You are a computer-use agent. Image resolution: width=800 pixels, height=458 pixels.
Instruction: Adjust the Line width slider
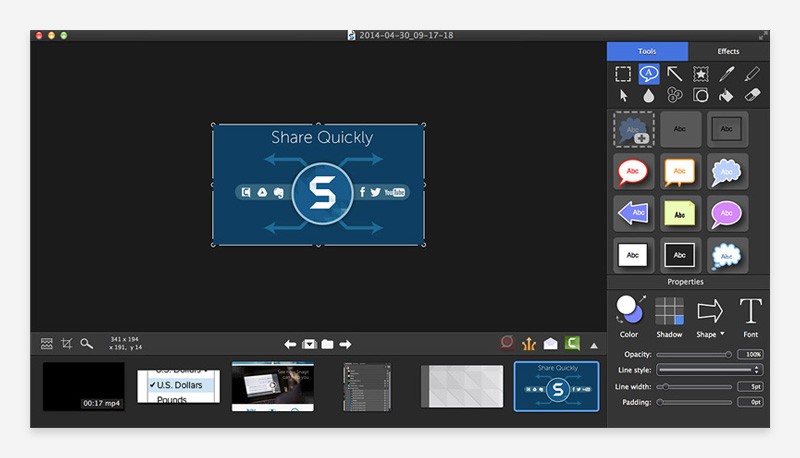(695, 387)
